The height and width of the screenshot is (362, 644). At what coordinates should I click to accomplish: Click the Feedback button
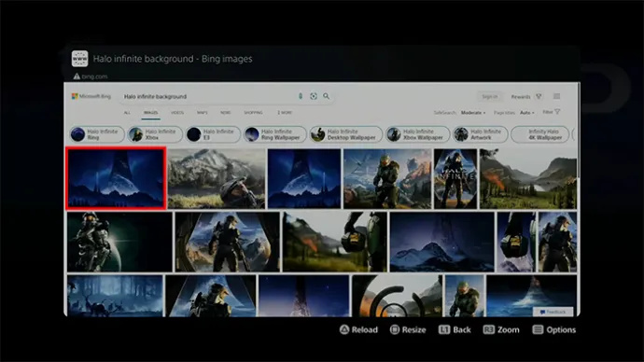(553, 312)
